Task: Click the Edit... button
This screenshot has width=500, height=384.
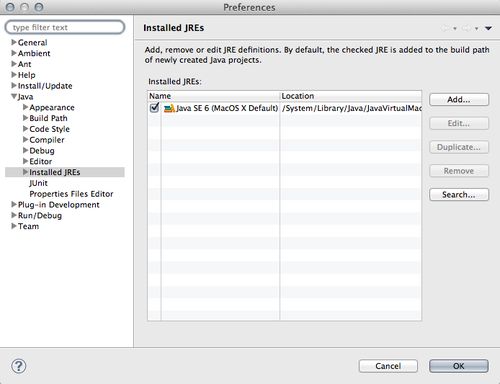Action: click(459, 123)
